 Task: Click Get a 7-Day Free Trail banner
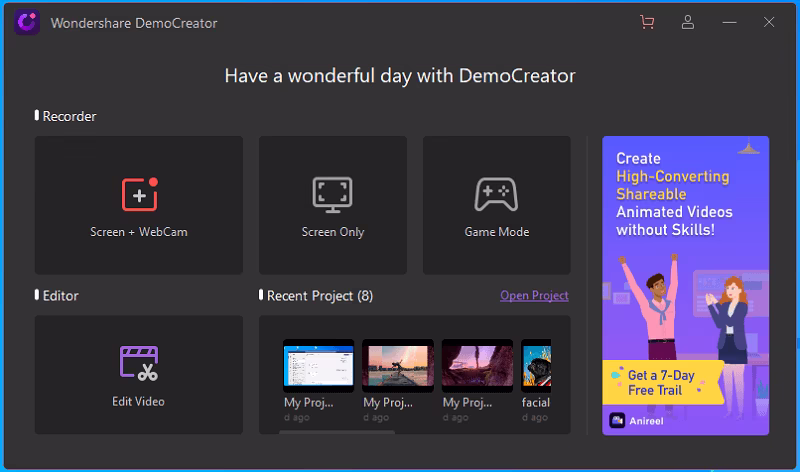(x=662, y=383)
